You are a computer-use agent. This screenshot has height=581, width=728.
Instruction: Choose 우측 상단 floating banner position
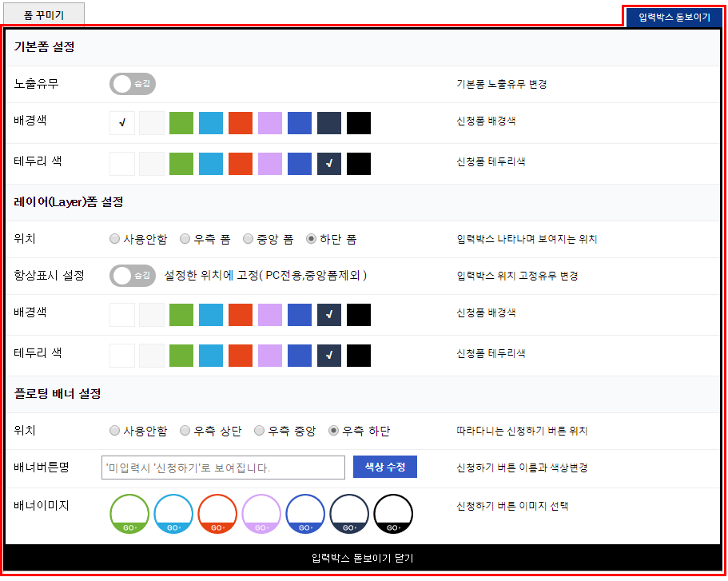[185, 431]
